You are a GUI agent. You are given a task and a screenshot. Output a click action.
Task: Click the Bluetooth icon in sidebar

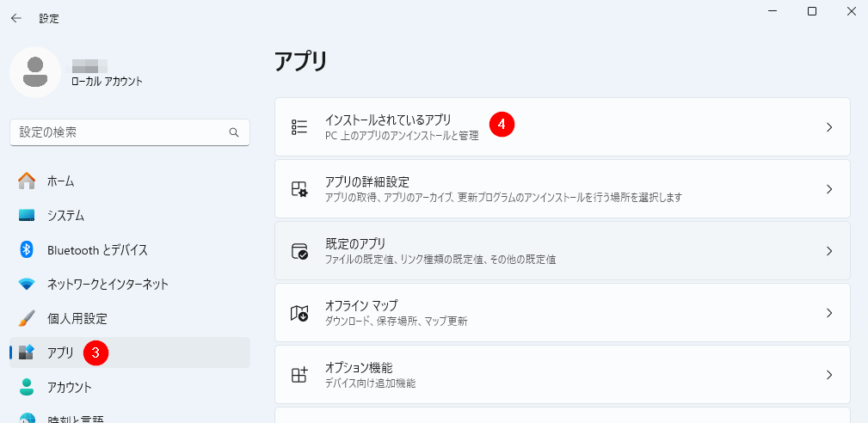click(27, 250)
